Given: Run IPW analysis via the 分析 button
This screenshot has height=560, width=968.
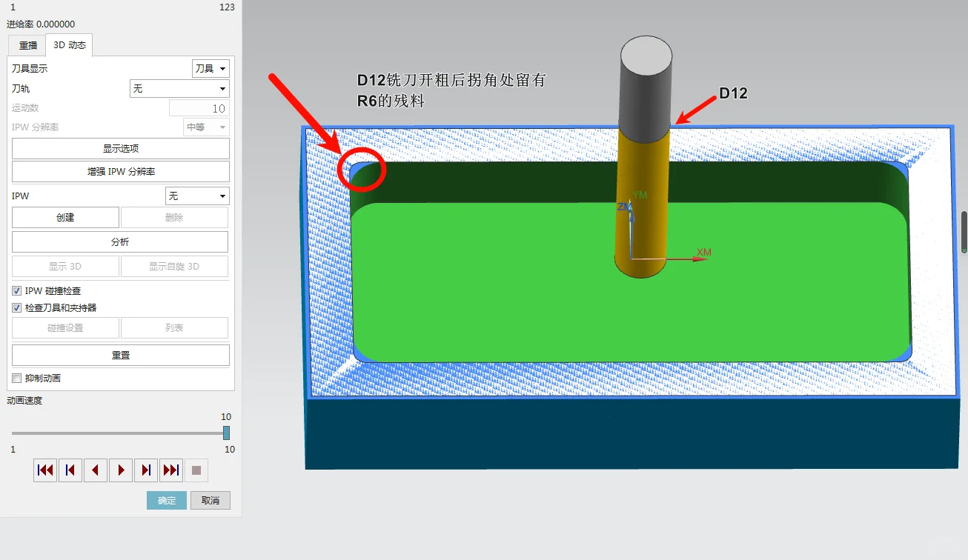Looking at the screenshot, I should (120, 241).
